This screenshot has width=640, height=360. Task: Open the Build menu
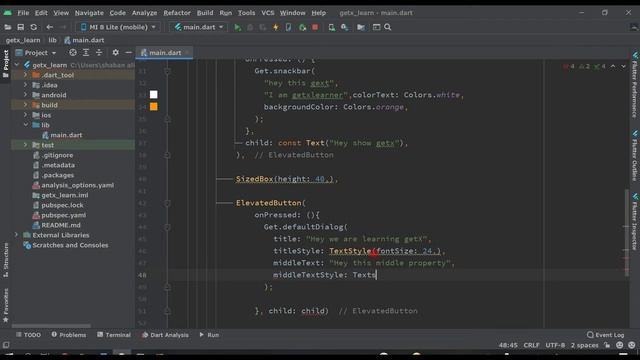coord(205,13)
